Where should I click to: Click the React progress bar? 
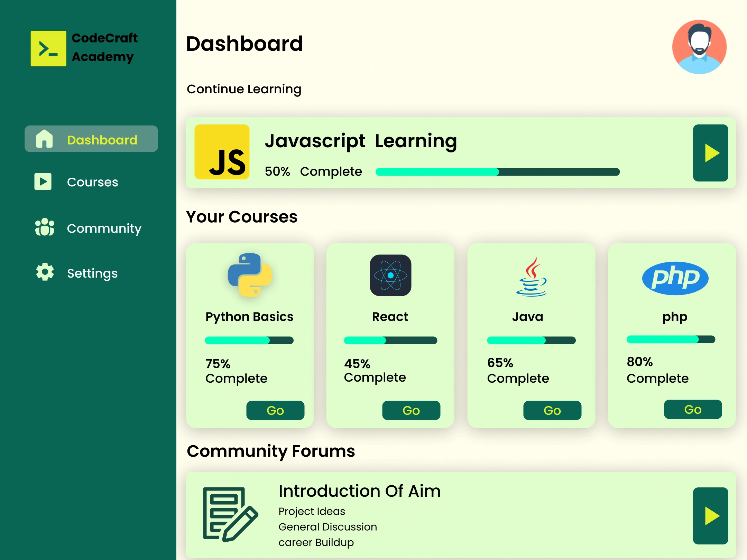390,340
